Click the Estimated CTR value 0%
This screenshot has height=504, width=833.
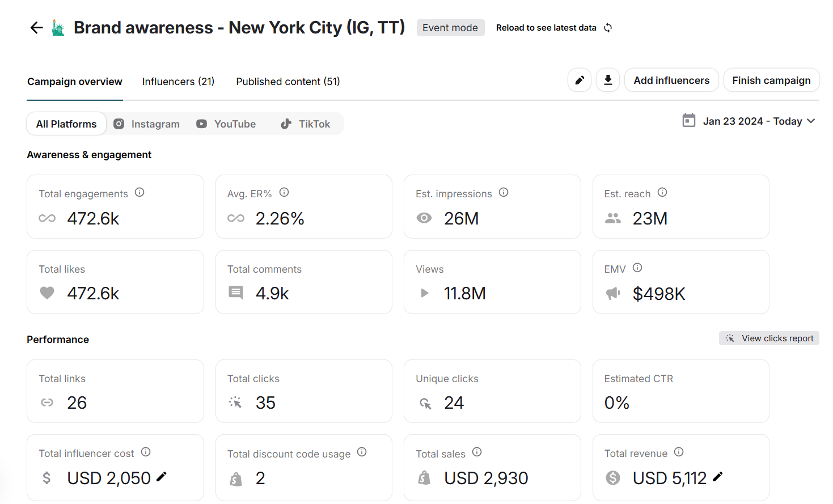pos(617,403)
